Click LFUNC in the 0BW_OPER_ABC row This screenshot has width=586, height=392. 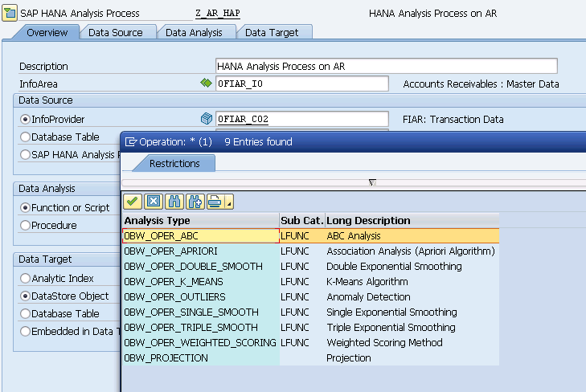(x=295, y=236)
